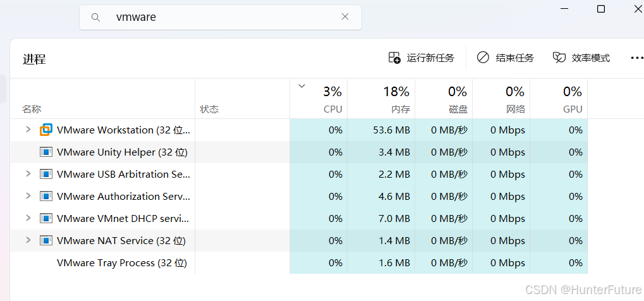
Task: Maximize the Task Manager window
Action: pyautogui.click(x=601, y=9)
